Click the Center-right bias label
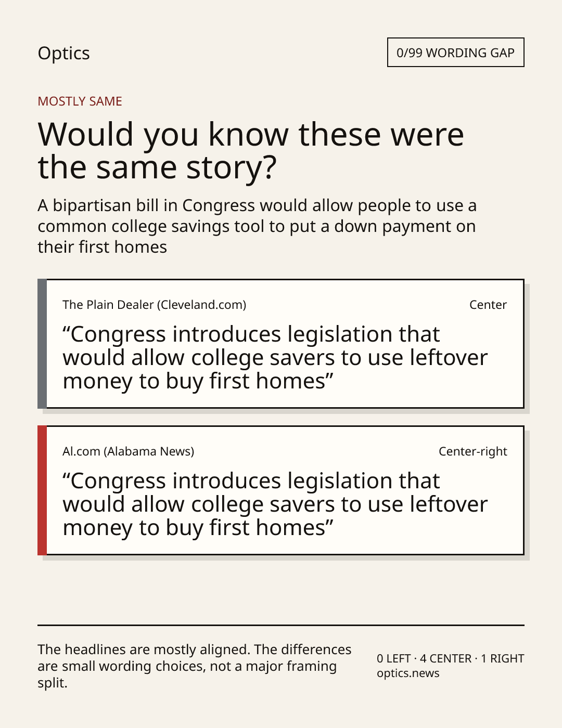Viewport: 562px width, 728px height. [x=472, y=451]
